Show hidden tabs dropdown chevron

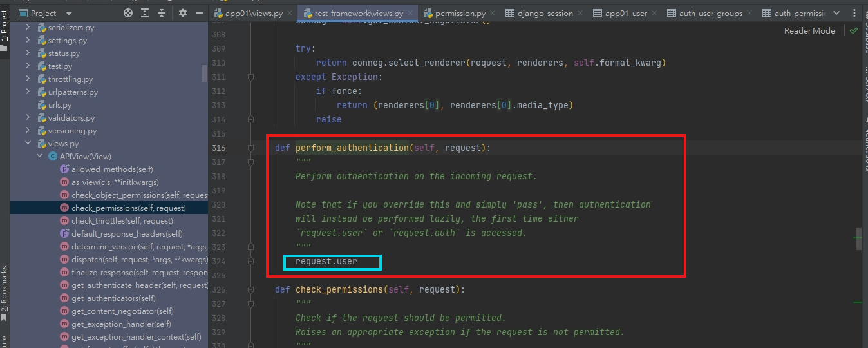[x=837, y=13]
